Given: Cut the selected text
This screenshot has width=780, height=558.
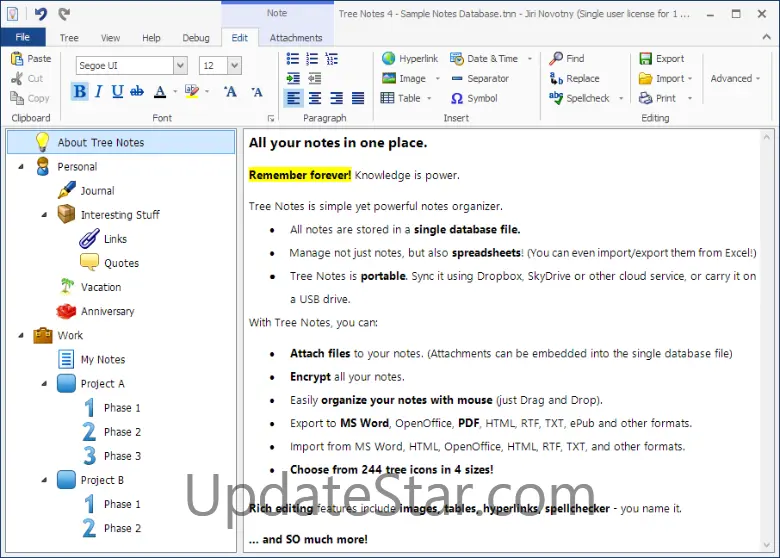Looking at the screenshot, I should click(27, 79).
